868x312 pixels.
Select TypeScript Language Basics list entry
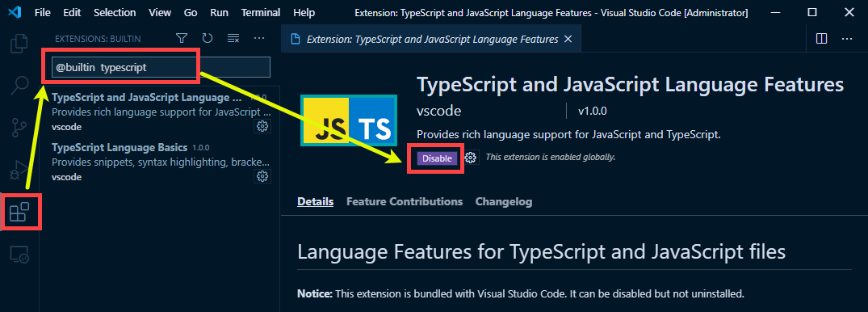[x=161, y=162]
